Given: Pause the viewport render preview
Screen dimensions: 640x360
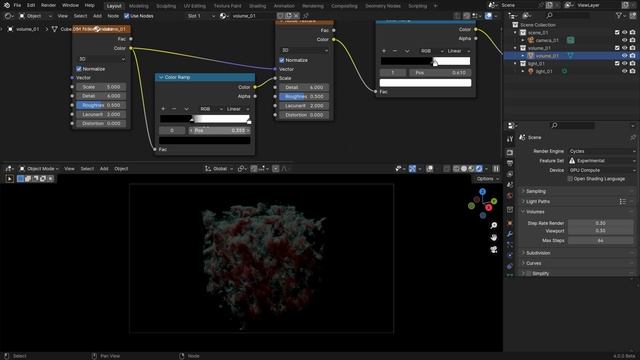Looking at the screenshot, I should (x=496, y=169).
